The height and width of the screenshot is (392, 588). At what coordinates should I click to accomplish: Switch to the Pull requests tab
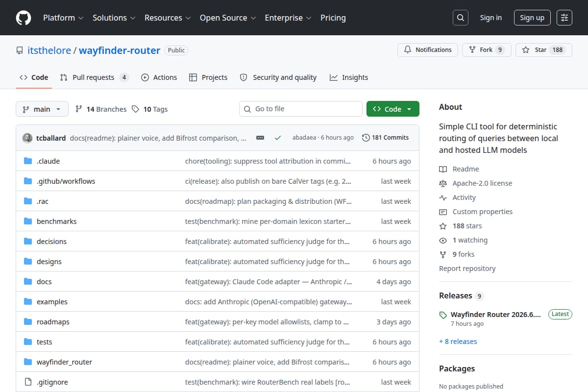(94, 77)
